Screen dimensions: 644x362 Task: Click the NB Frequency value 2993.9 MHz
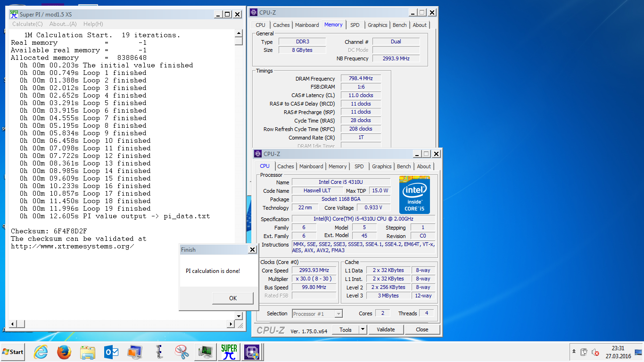[396, 58]
